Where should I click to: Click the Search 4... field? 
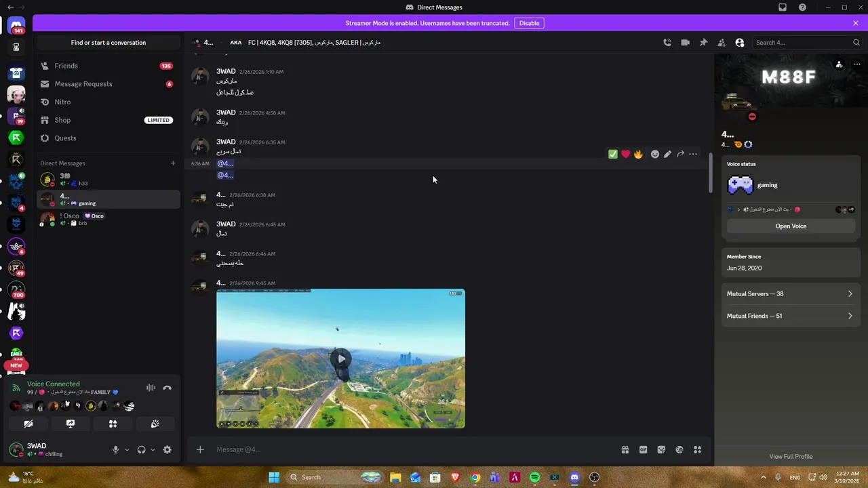click(x=807, y=42)
